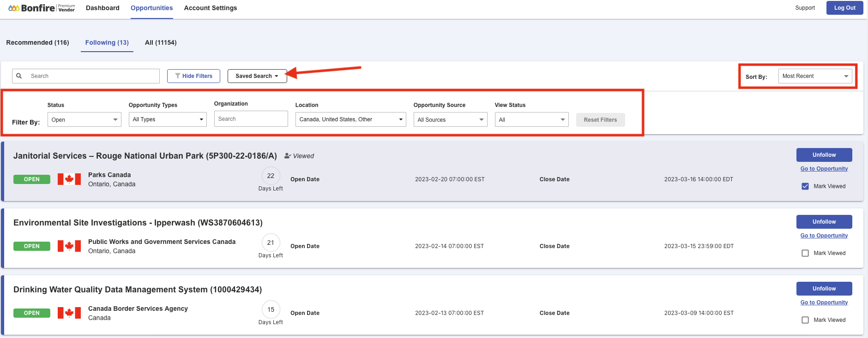Click the Organization search field
This screenshot has width=868, height=338.
(x=251, y=119)
